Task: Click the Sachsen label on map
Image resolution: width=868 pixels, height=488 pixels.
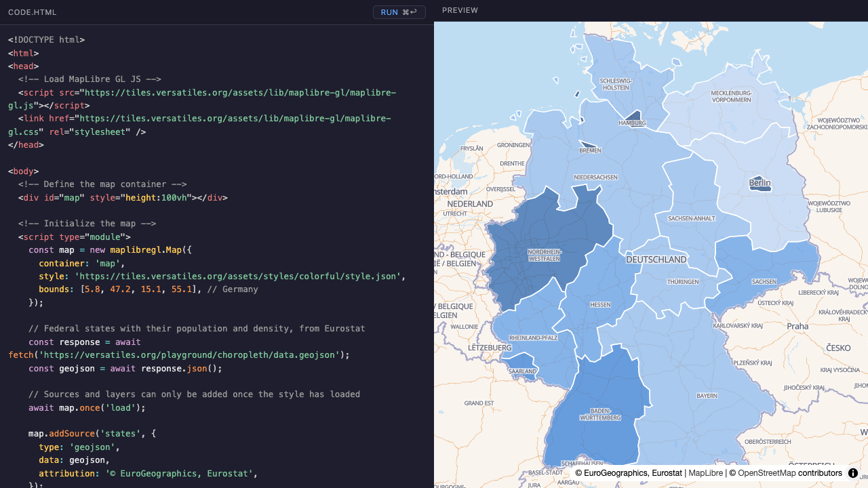Action: [x=764, y=281]
